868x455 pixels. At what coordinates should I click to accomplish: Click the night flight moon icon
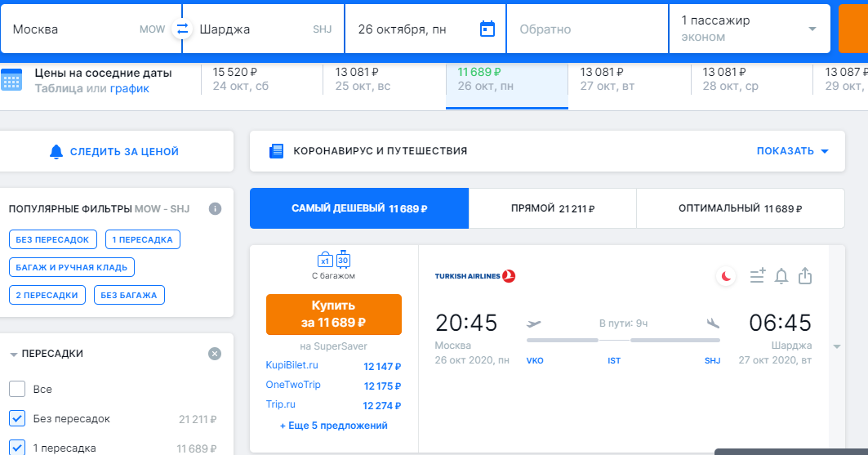tap(726, 275)
